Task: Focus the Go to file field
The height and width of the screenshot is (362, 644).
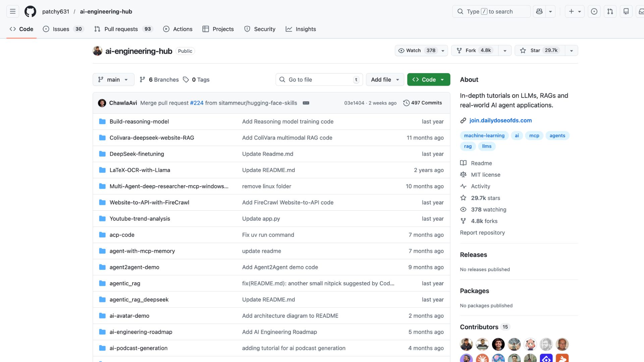Action: 319,79
